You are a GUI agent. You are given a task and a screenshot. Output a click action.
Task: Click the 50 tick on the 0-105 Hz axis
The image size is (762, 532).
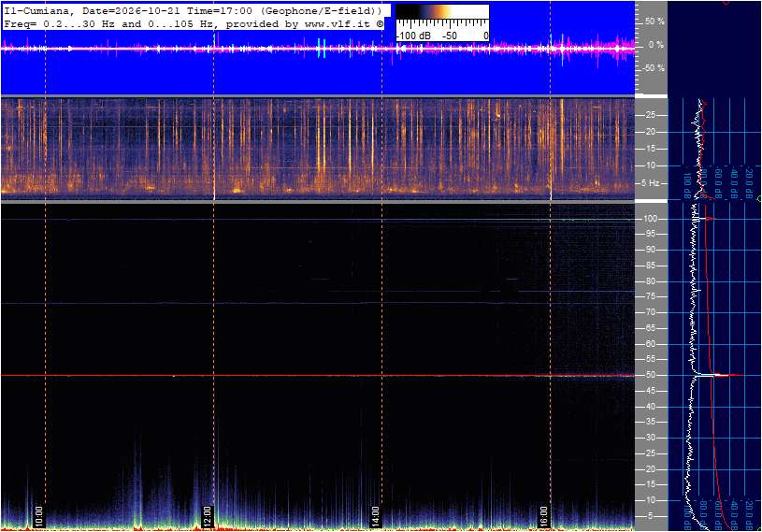(650, 375)
